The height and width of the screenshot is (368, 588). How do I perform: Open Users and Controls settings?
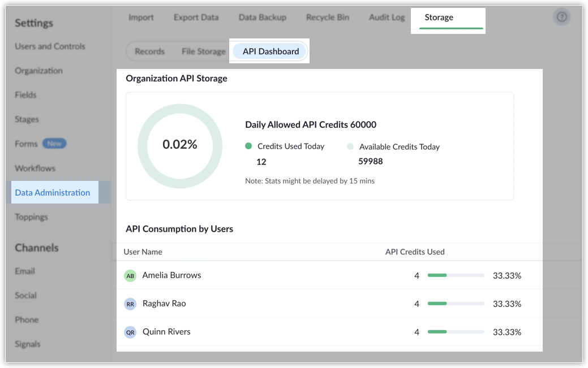pyautogui.click(x=50, y=46)
